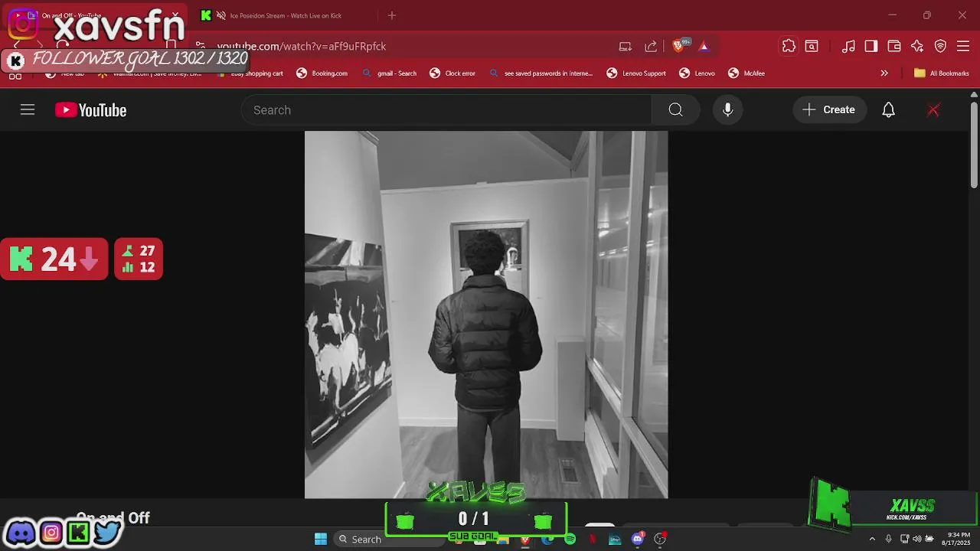Open the tray battery icon
This screenshot has height=551, width=980.
[929, 539]
